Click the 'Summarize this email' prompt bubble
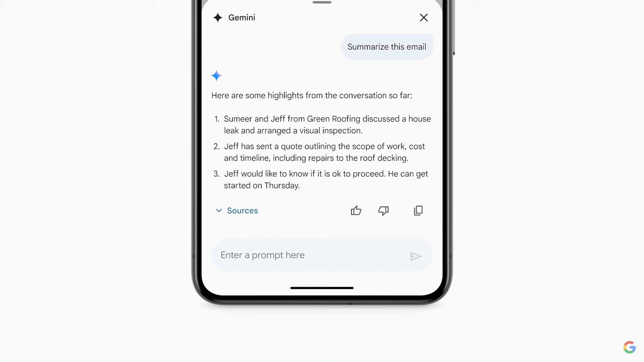 tap(387, 47)
